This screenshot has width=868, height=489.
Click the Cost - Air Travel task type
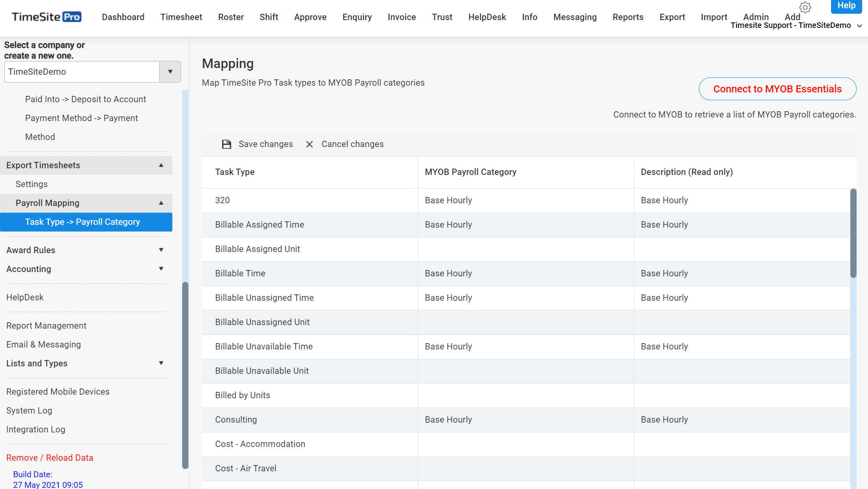click(246, 469)
